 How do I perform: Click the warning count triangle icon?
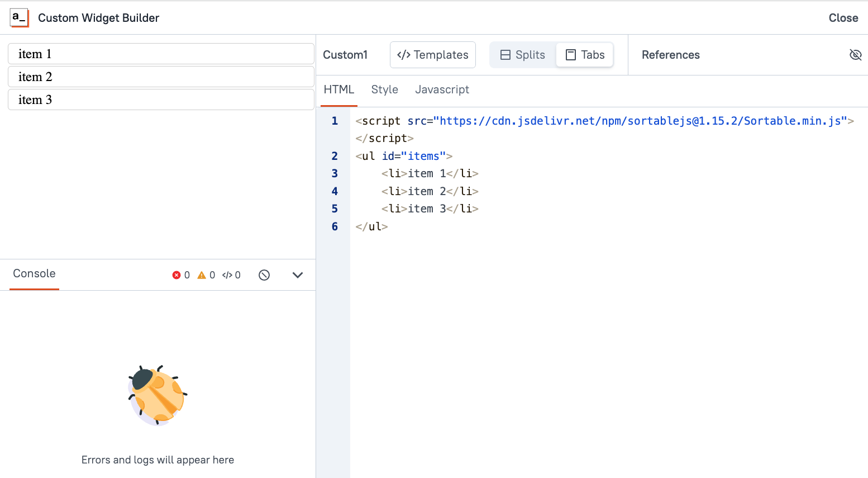[202, 275]
